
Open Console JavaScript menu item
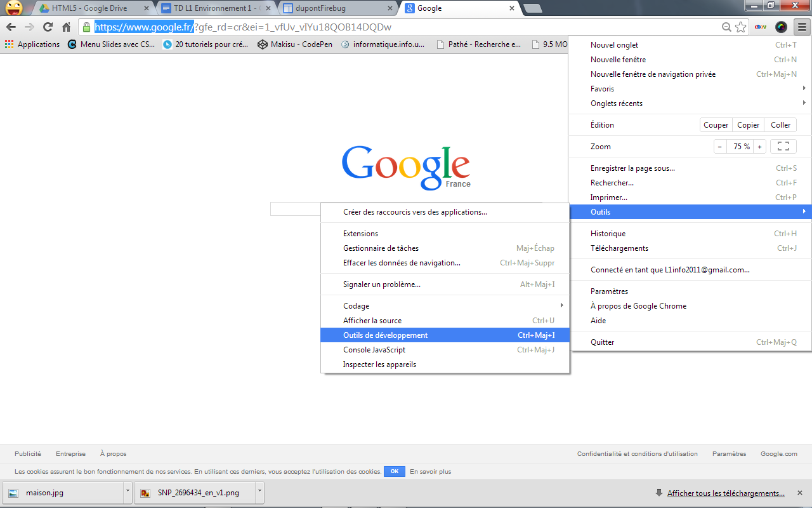click(x=445, y=350)
